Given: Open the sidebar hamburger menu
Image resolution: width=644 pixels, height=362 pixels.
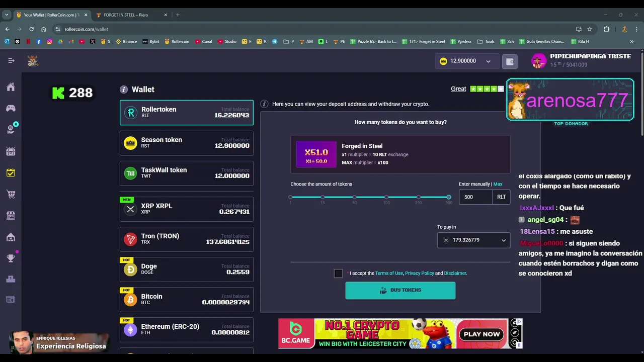Looking at the screenshot, I should click(x=11, y=61).
